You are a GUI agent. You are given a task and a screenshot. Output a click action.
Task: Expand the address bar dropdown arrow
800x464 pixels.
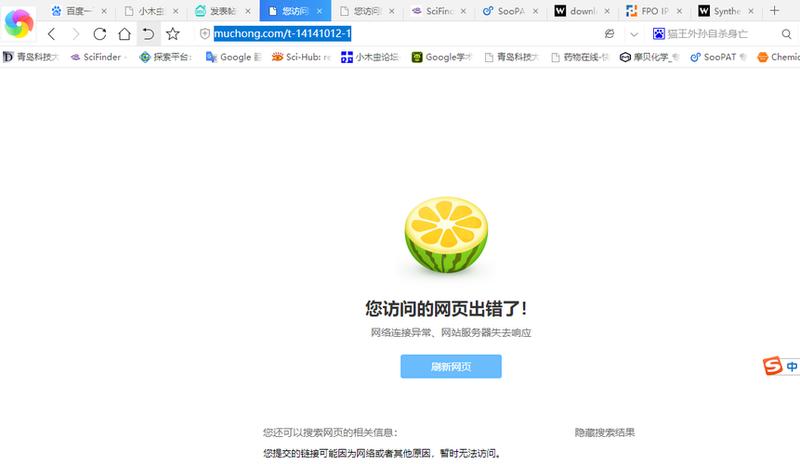[x=634, y=34]
